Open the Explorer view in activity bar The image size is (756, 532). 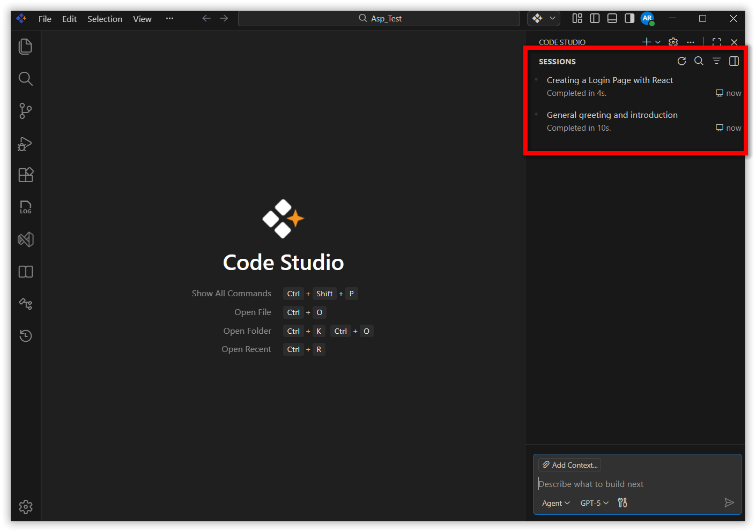pos(25,47)
